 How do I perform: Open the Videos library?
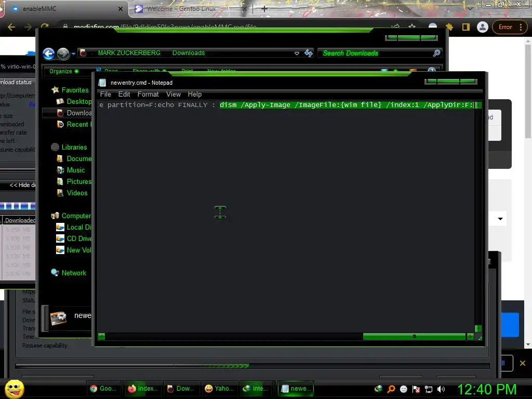tap(72, 193)
